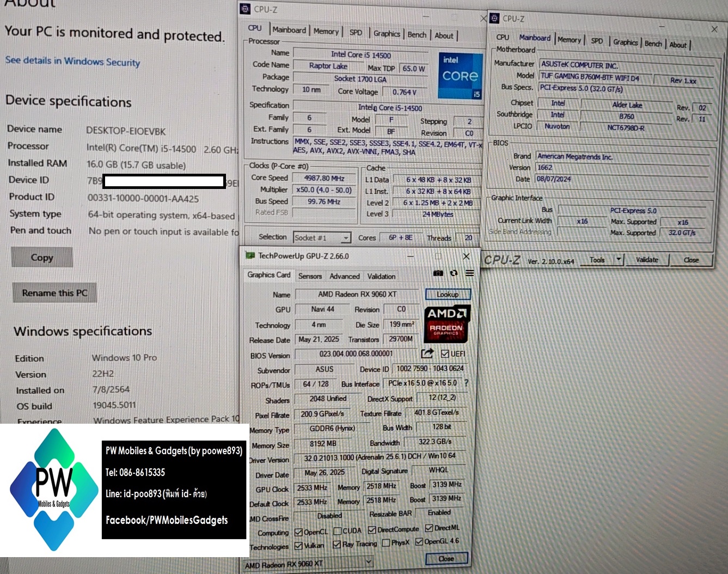Screen dimensions: 728x574
Task: Click the Rename this PC button
Action: (x=54, y=293)
